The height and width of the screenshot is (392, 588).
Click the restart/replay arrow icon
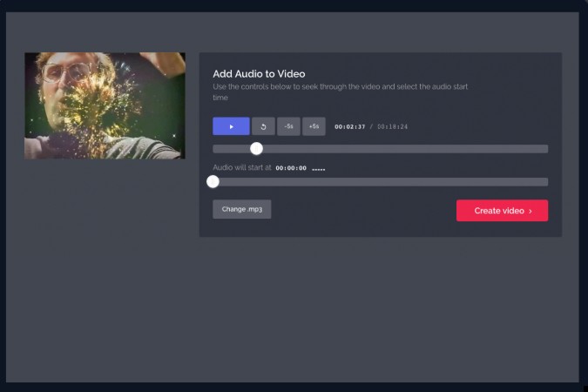click(x=263, y=126)
